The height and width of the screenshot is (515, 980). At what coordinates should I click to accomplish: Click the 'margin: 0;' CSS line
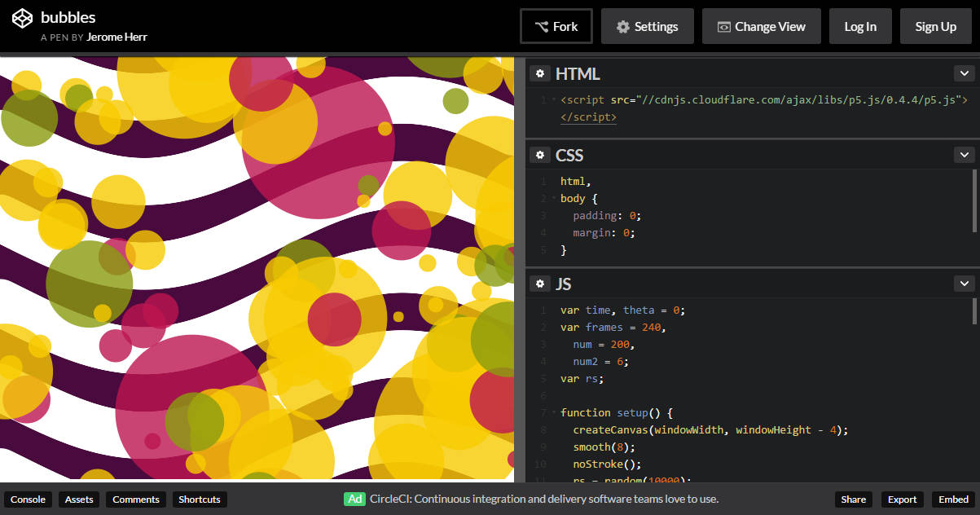[x=604, y=233]
